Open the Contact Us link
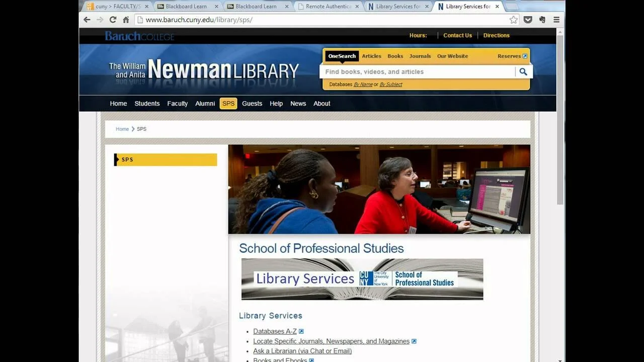The height and width of the screenshot is (362, 644). (x=458, y=35)
